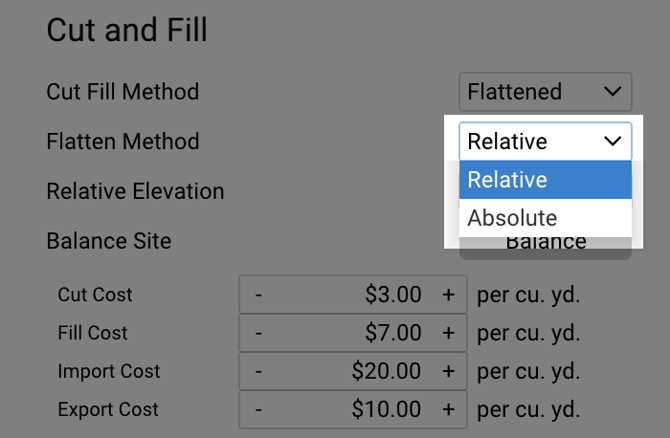Decrease Cut Cost with minus button
670x438 pixels.
[259, 294]
